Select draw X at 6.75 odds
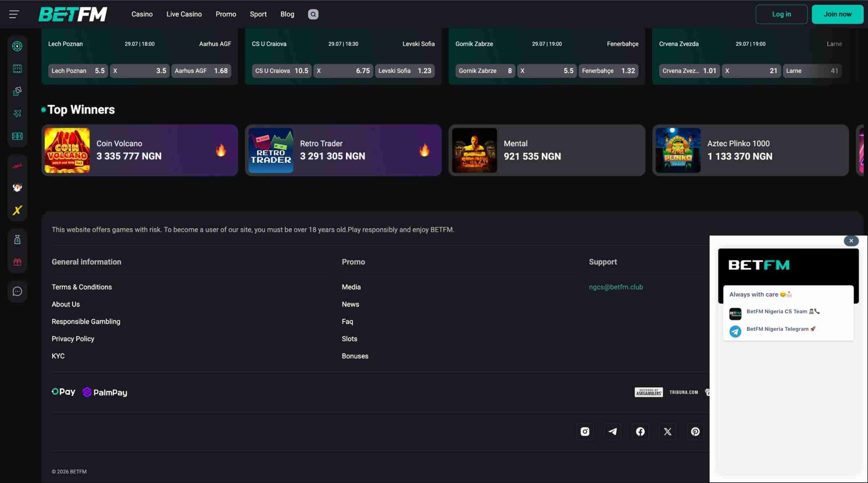The width and height of the screenshot is (868, 483). point(343,71)
